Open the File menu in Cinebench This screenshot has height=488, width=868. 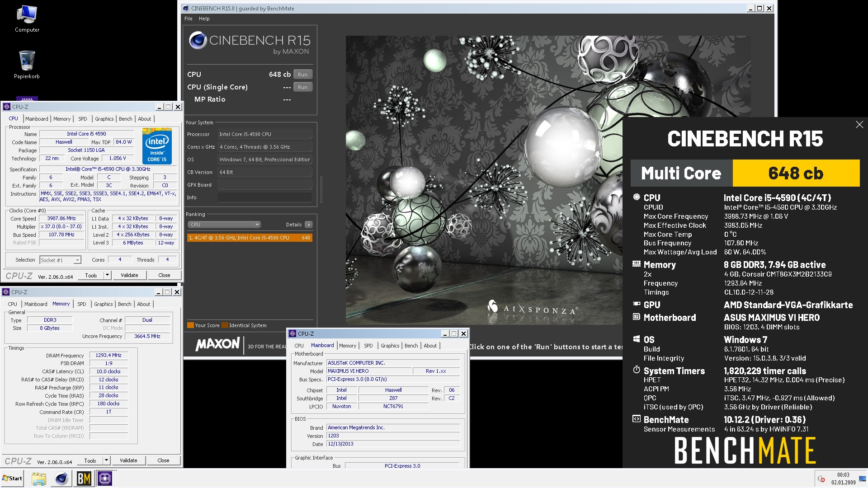[189, 19]
